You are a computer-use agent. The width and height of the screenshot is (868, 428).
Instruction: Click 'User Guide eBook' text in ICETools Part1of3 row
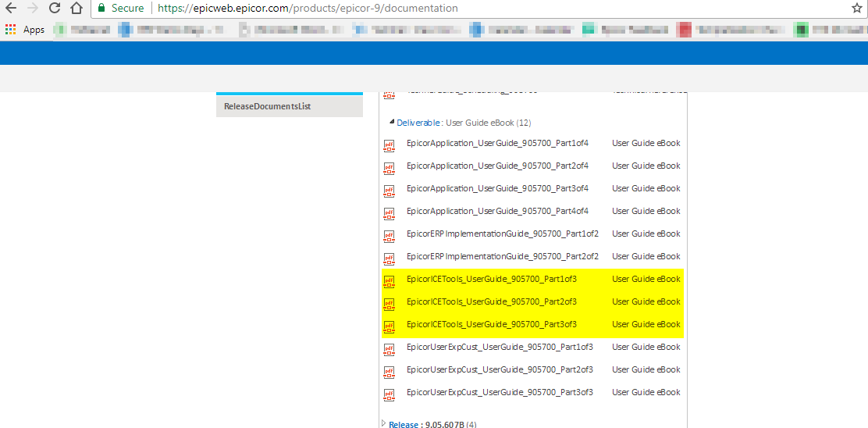point(646,279)
